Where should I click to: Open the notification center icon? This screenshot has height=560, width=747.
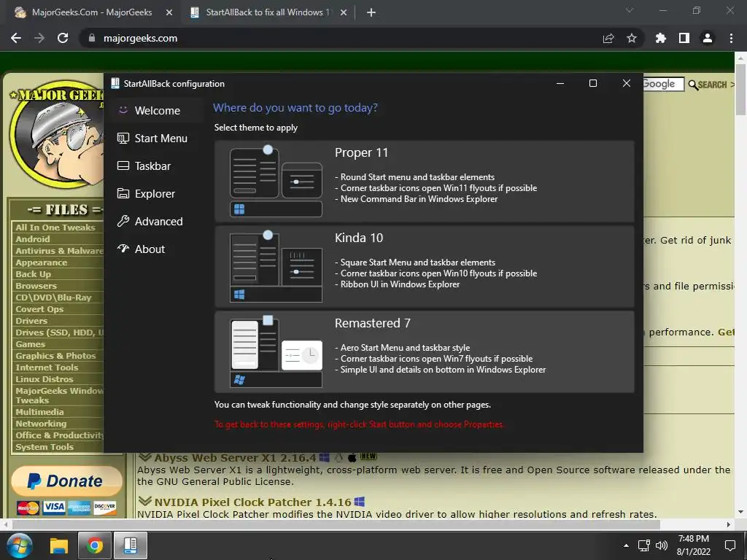click(x=729, y=545)
